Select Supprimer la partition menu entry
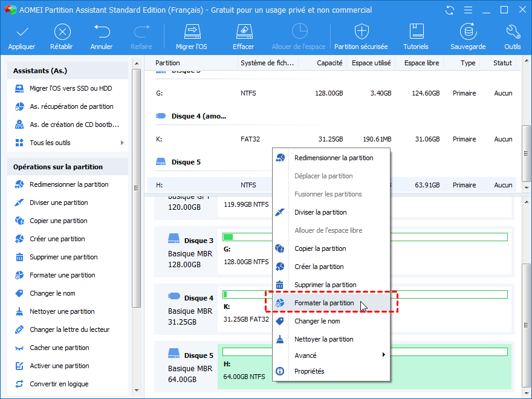 pyautogui.click(x=325, y=285)
